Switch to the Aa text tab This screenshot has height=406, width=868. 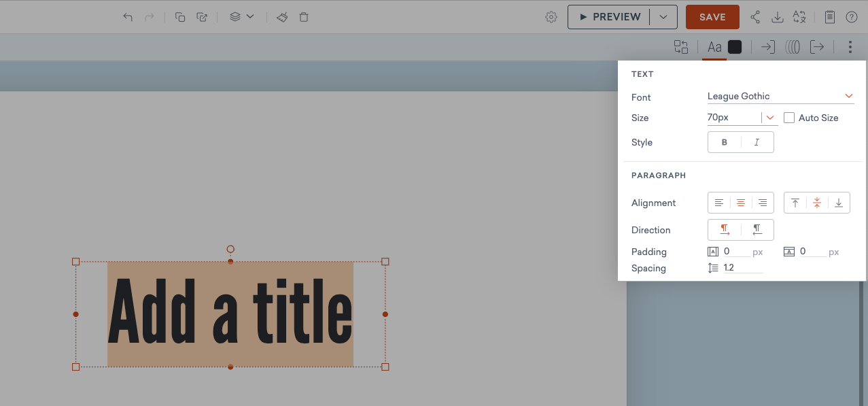714,46
